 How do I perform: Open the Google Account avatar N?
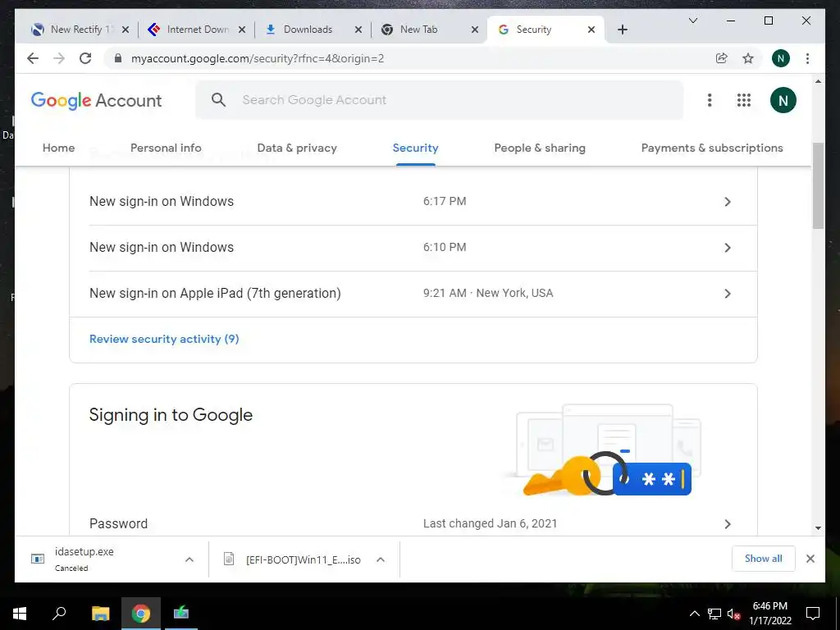coord(783,100)
